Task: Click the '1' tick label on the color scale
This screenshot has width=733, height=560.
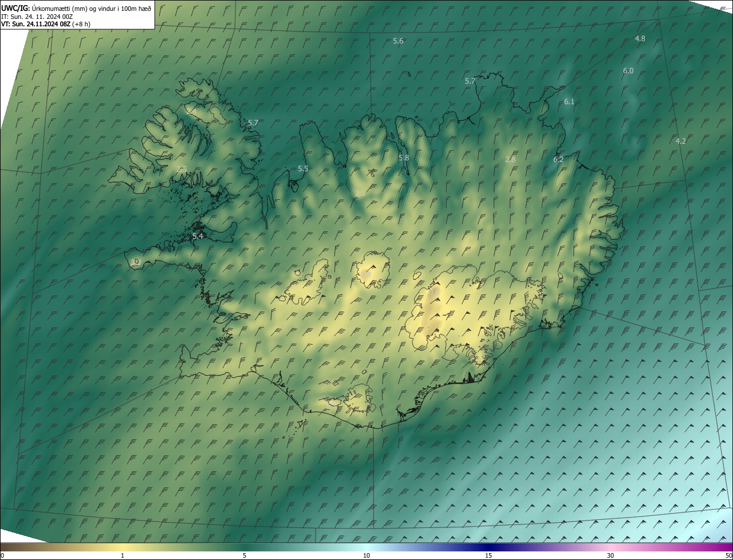Action: (123, 555)
